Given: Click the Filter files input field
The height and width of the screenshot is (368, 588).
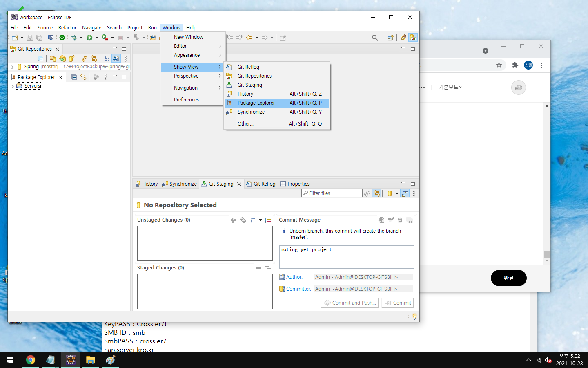Looking at the screenshot, I should (x=332, y=193).
